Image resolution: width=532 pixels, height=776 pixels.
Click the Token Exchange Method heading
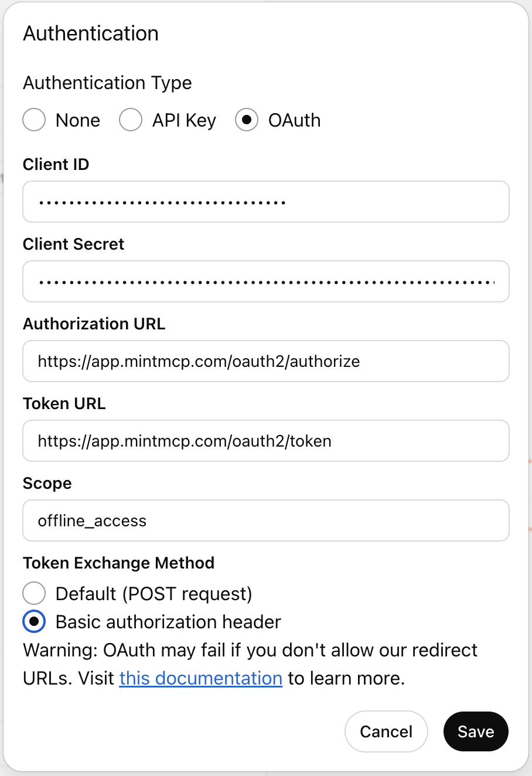pyautogui.click(x=118, y=563)
